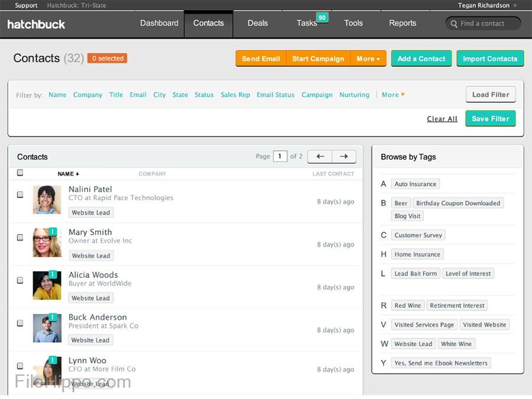Toggle the select-all contacts checkbox

click(x=20, y=173)
